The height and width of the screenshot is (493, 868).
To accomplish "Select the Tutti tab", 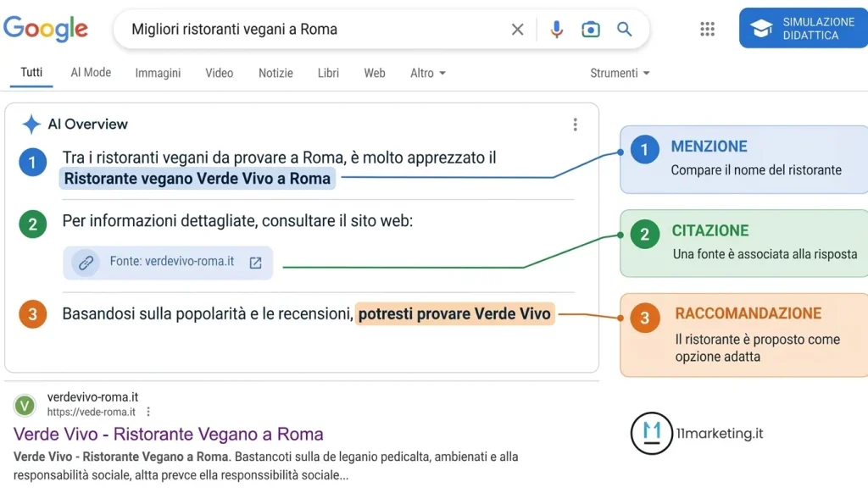I will pos(31,73).
